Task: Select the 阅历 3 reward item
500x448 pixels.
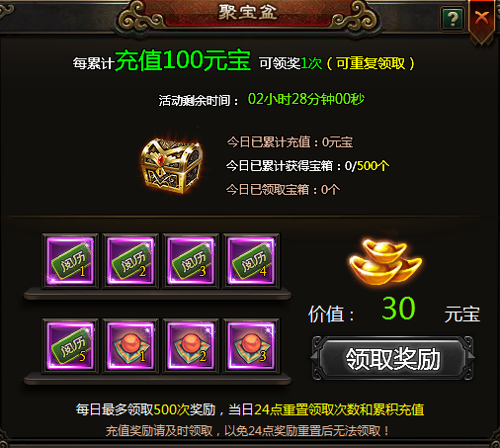Action: pyautogui.click(x=191, y=261)
